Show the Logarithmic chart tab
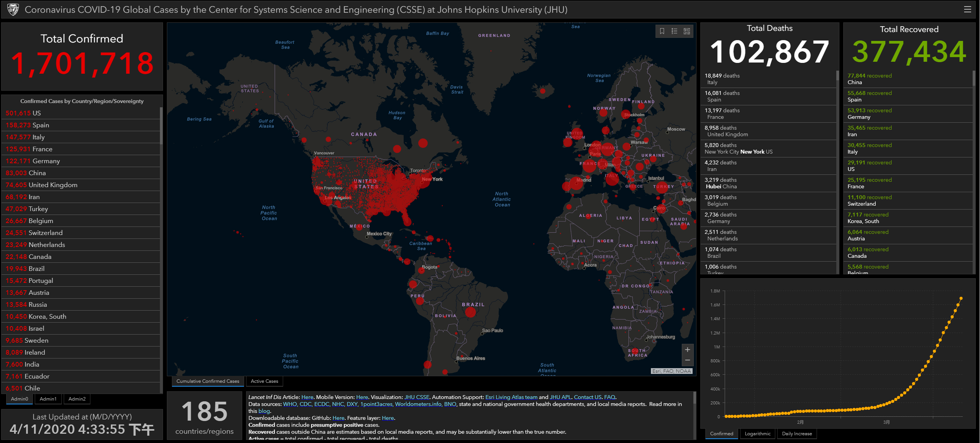This screenshot has width=980, height=443. click(758, 434)
